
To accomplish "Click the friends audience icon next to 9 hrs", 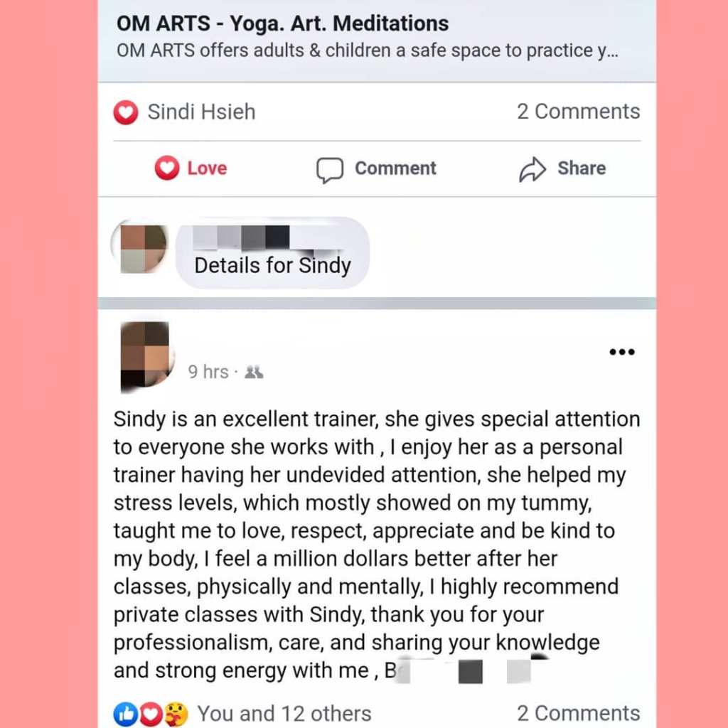I will (254, 372).
